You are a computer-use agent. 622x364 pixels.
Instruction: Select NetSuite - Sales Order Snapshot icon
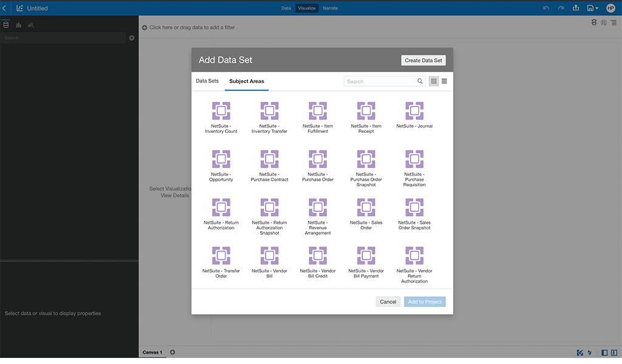414,207
